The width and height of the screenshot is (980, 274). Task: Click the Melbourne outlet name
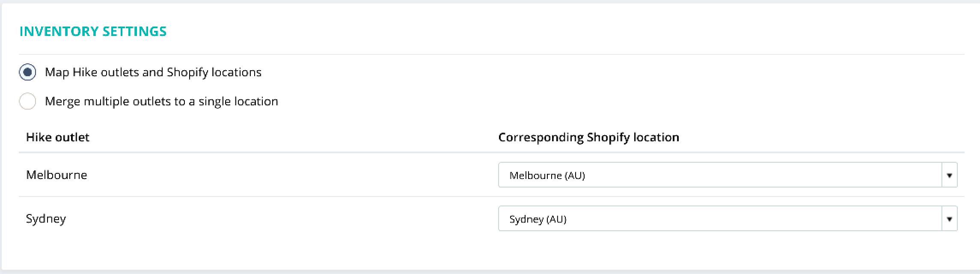[56, 175]
